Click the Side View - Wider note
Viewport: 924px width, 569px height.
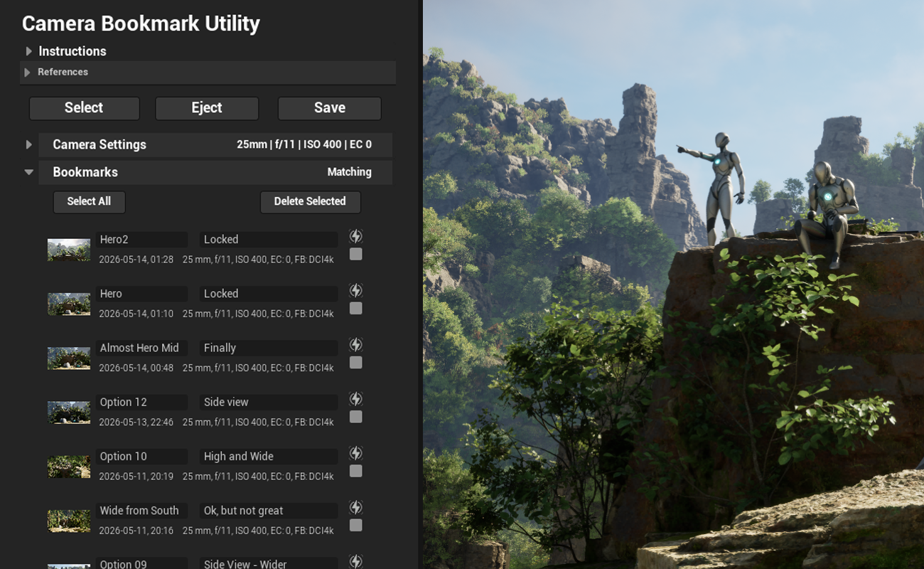269,563
